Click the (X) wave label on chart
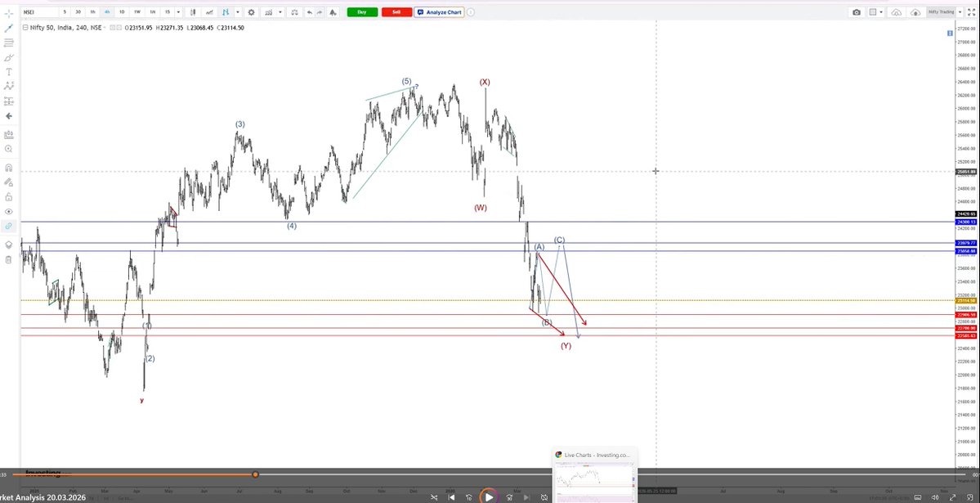This screenshot has width=980, height=503. tap(485, 82)
